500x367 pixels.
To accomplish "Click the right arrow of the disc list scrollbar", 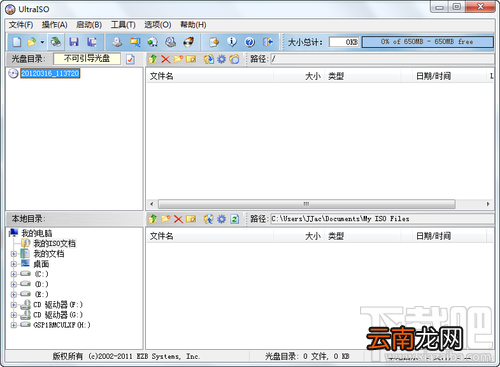I will [x=488, y=204].
